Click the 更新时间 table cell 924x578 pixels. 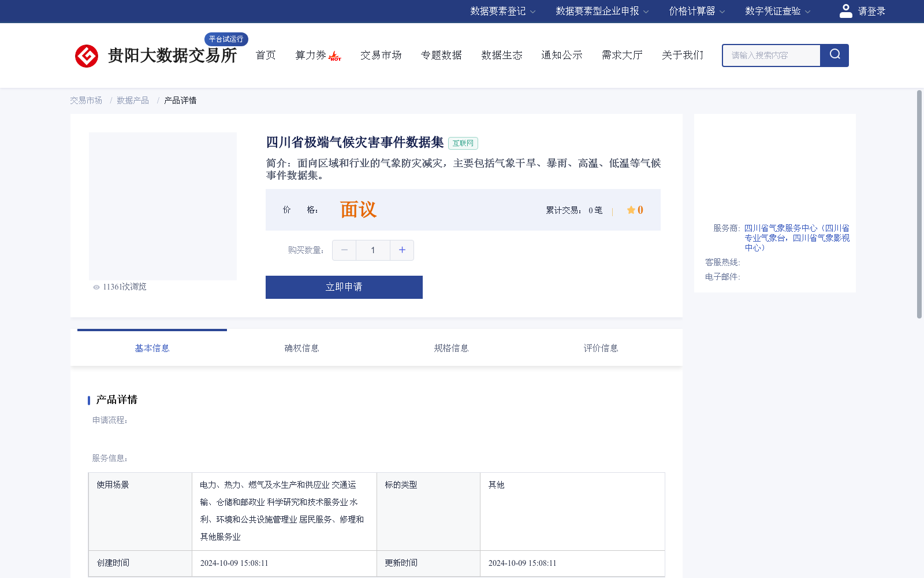point(429,564)
